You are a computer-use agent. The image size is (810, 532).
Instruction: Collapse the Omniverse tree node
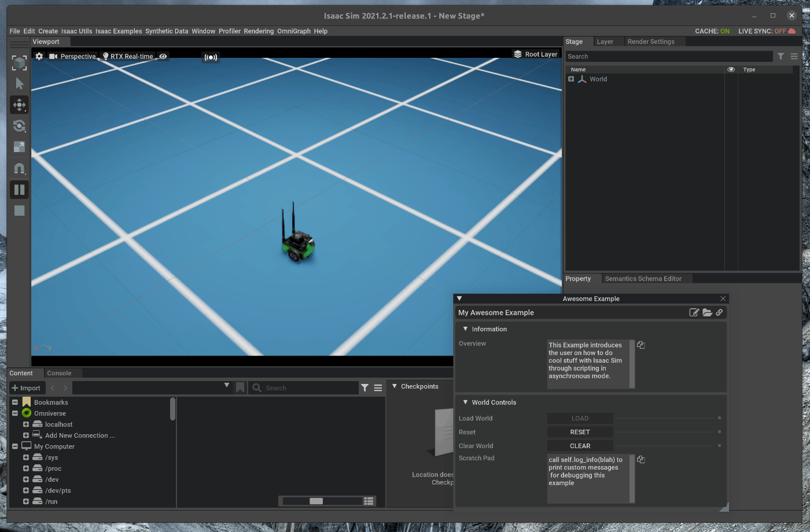click(15, 413)
